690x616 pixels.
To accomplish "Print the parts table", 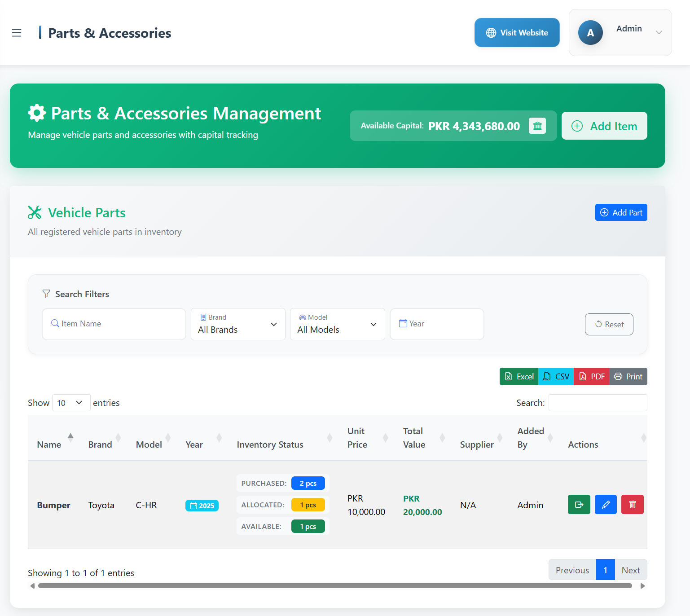I will click(628, 377).
